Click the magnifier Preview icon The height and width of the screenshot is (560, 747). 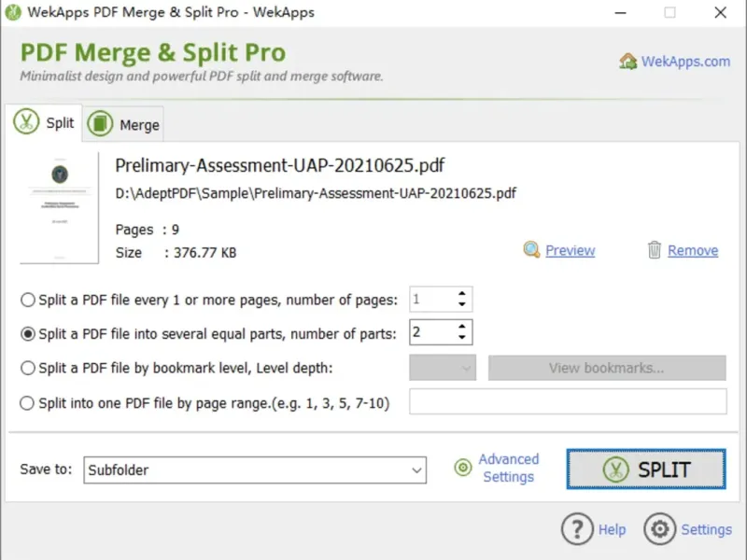coord(531,249)
